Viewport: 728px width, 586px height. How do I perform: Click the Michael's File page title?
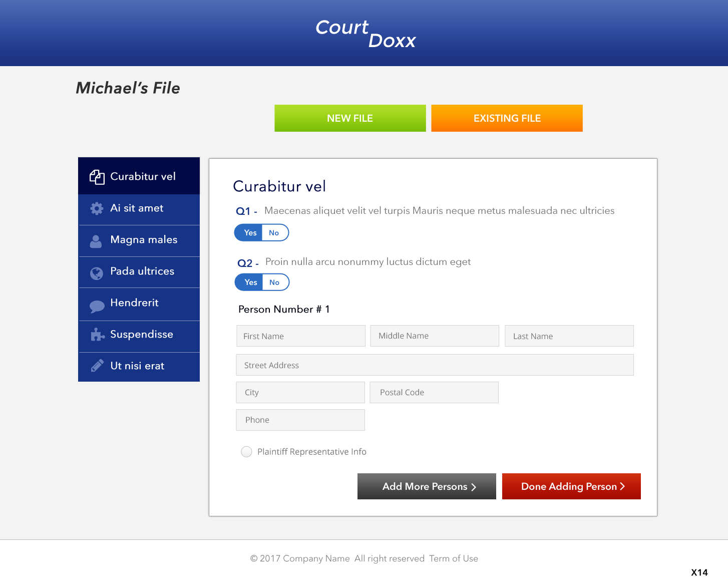(x=128, y=88)
